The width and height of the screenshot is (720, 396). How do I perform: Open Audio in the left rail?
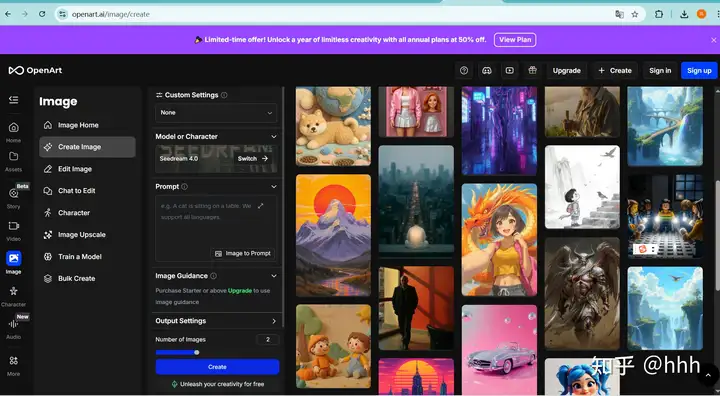tap(13, 328)
